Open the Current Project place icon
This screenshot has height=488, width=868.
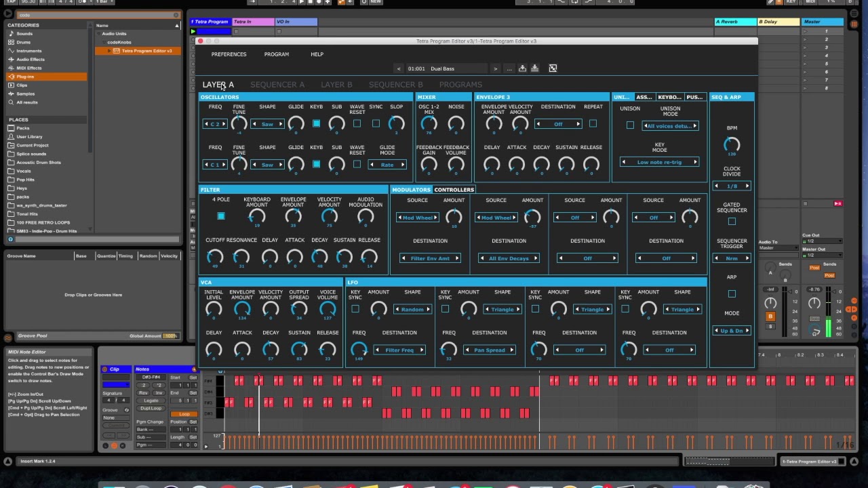tap(11, 145)
